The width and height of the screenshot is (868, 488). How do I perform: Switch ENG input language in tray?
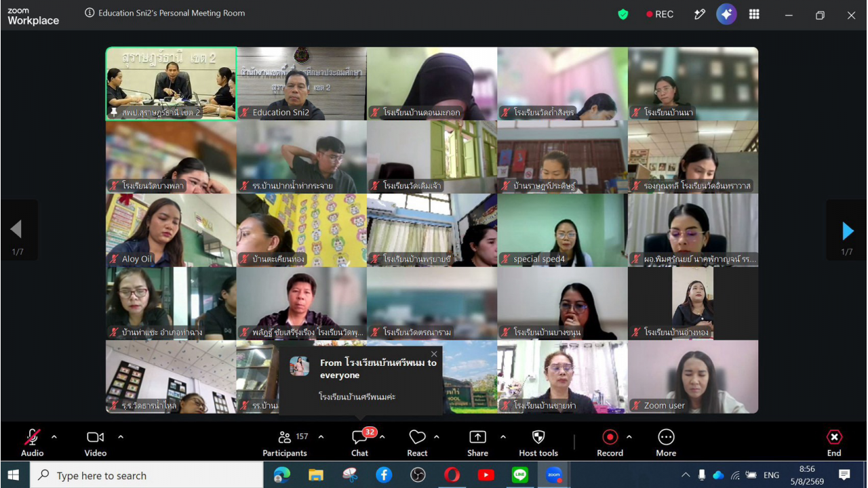tap(771, 475)
